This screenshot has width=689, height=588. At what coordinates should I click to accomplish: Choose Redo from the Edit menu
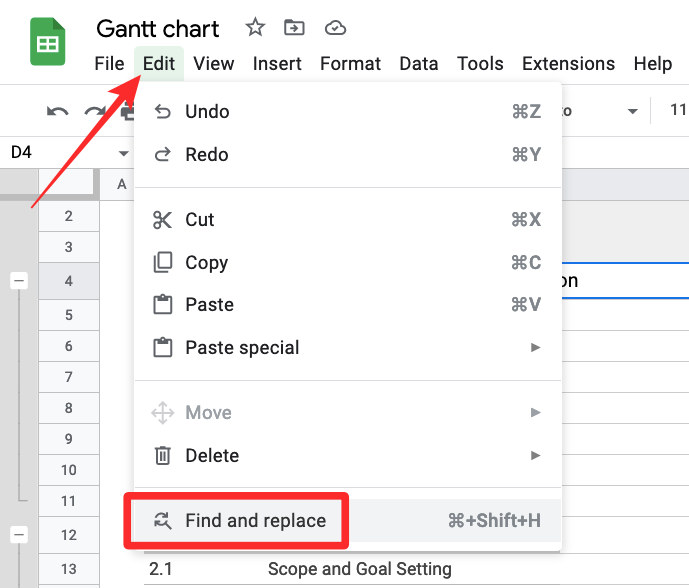tap(348, 155)
